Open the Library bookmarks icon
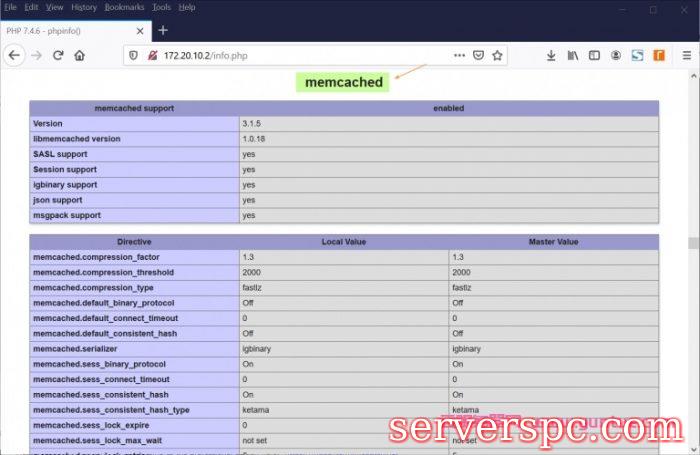Screen dimensions: 700x455 click(x=573, y=55)
